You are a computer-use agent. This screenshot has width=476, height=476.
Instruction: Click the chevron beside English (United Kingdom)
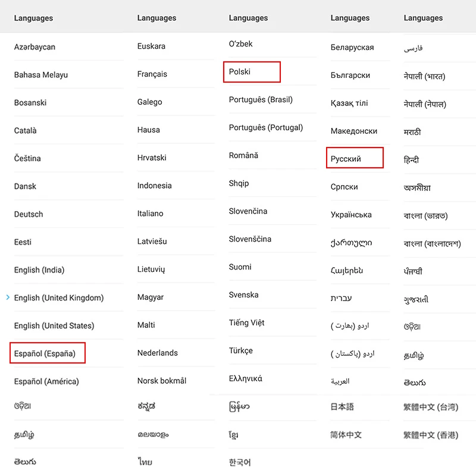[x=8, y=297]
